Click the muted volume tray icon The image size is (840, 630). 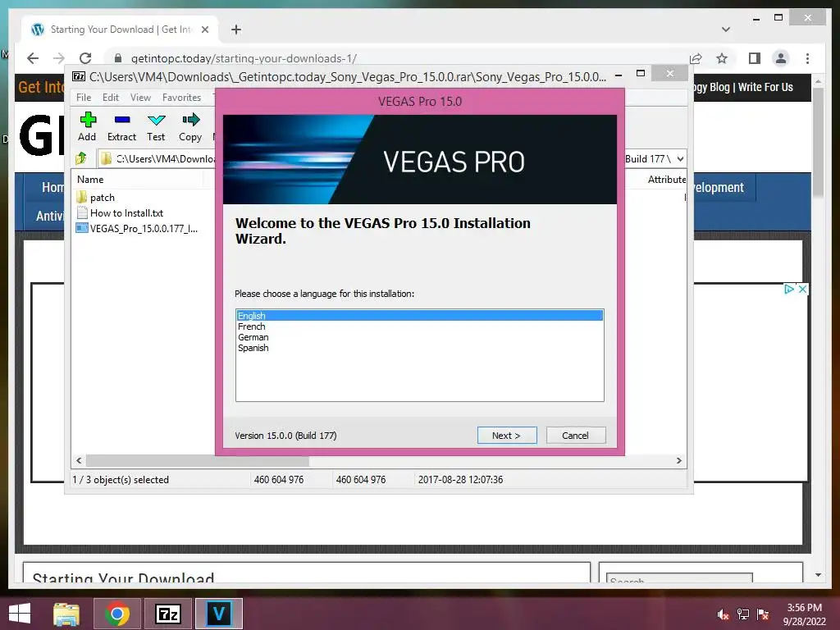[723, 614]
